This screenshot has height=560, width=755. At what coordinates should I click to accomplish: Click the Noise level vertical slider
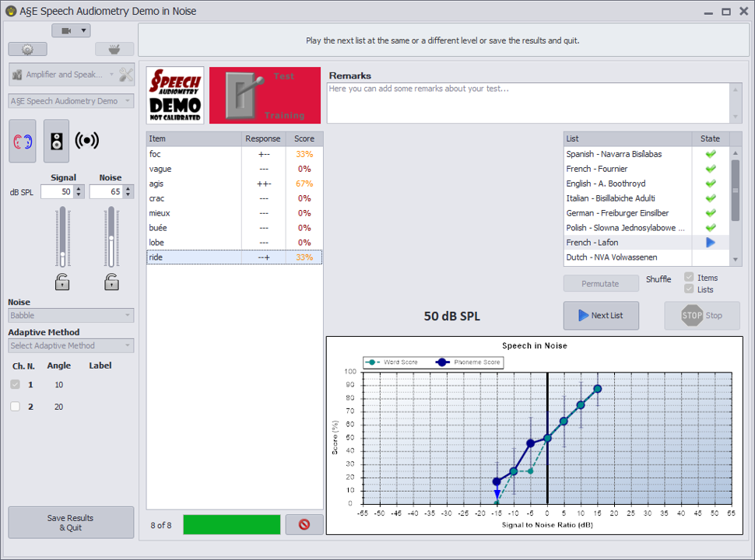tap(111, 236)
